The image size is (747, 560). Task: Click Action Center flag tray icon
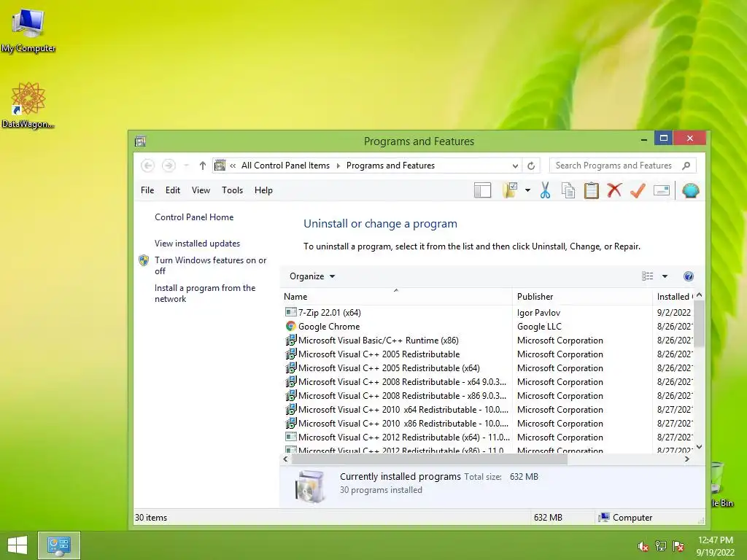click(678, 546)
